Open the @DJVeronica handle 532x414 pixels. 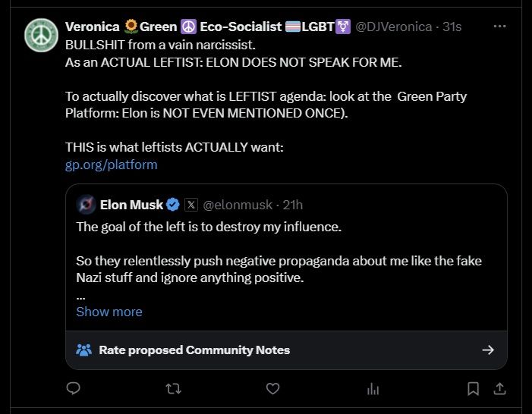[x=394, y=27]
